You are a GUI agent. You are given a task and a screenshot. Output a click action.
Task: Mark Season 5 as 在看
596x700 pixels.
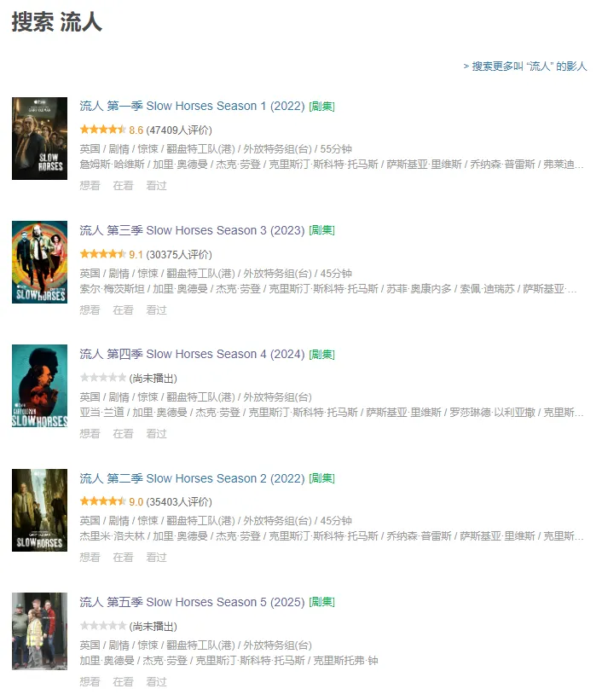point(124,682)
